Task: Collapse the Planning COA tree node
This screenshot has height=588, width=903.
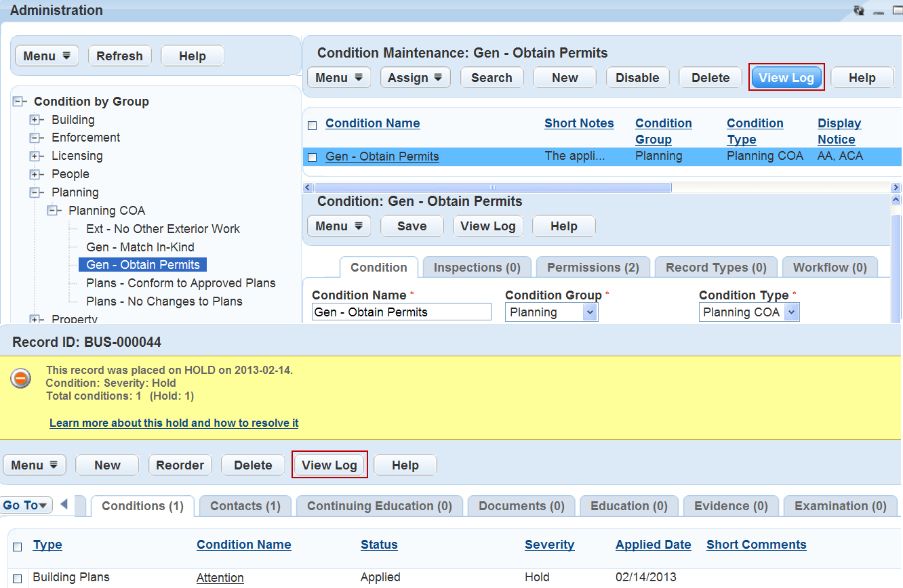Action: point(52,211)
